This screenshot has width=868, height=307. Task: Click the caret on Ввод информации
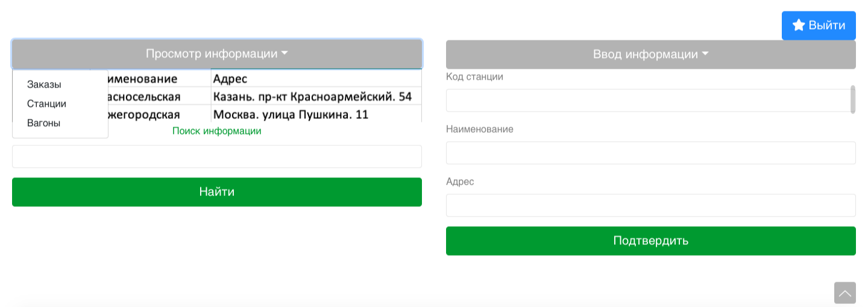tap(705, 54)
